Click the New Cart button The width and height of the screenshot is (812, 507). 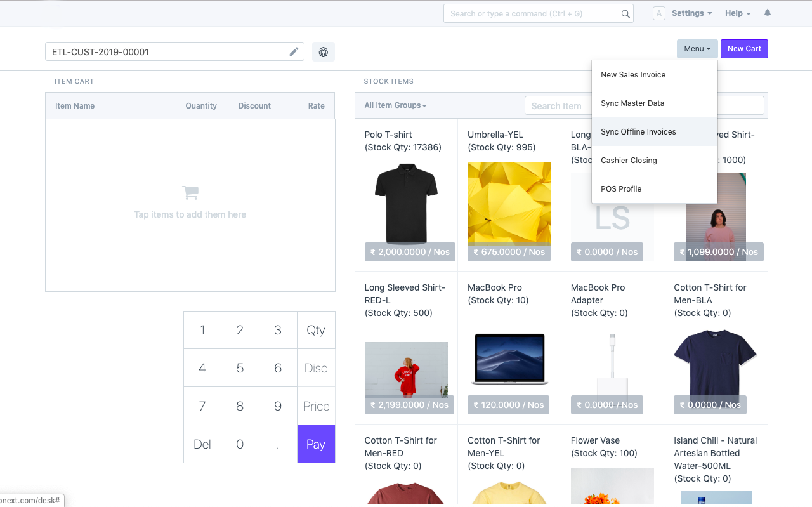coord(744,49)
